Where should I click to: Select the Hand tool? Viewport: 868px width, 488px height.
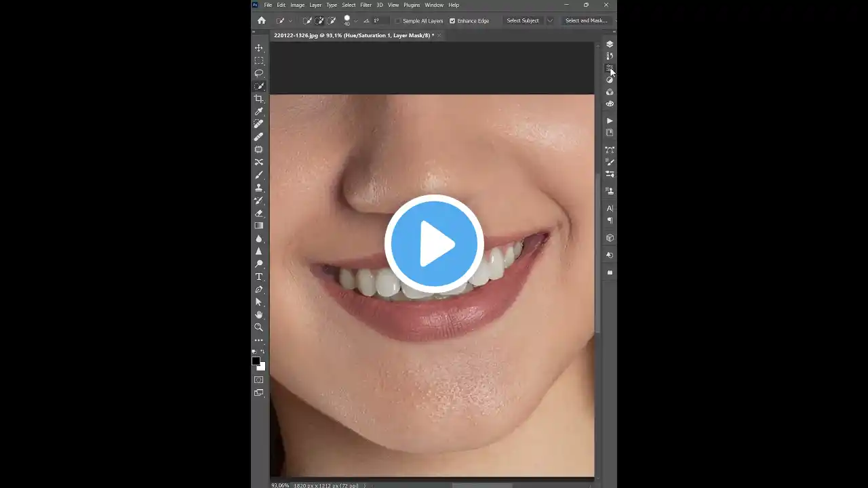click(258, 314)
